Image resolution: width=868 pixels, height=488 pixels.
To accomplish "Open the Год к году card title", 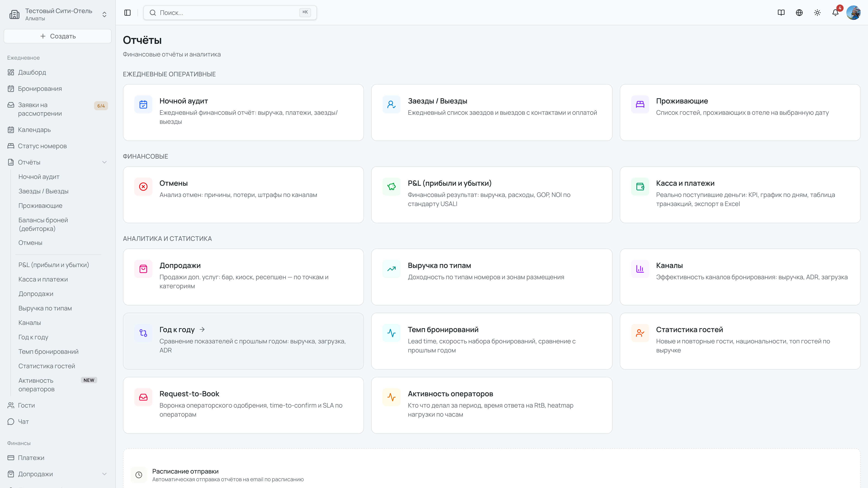I will [177, 330].
